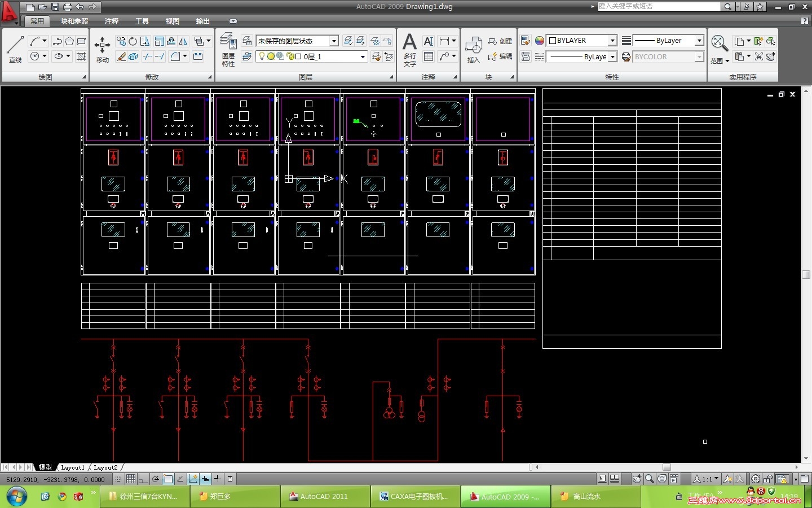Click the search magnifier next to the search box
The width and height of the screenshot is (812, 508).
tap(728, 7)
